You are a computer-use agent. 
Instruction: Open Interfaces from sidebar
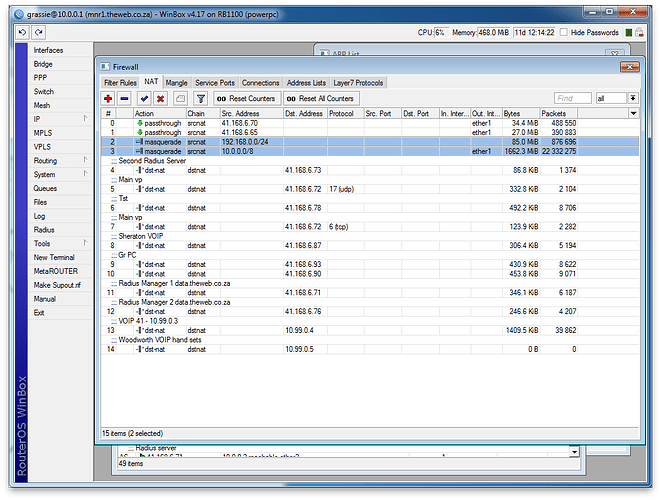tap(60, 50)
